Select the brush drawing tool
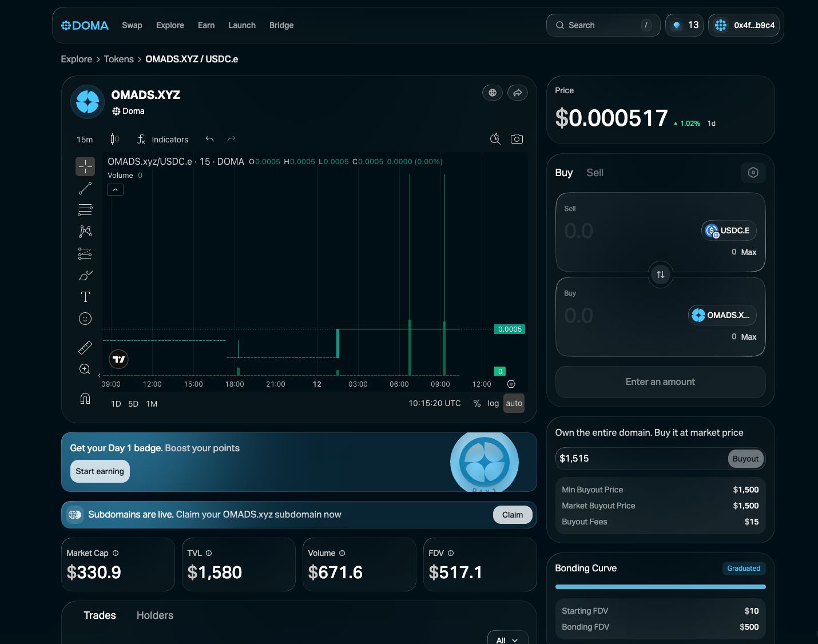Screen dimensions: 818x644 coord(85,275)
